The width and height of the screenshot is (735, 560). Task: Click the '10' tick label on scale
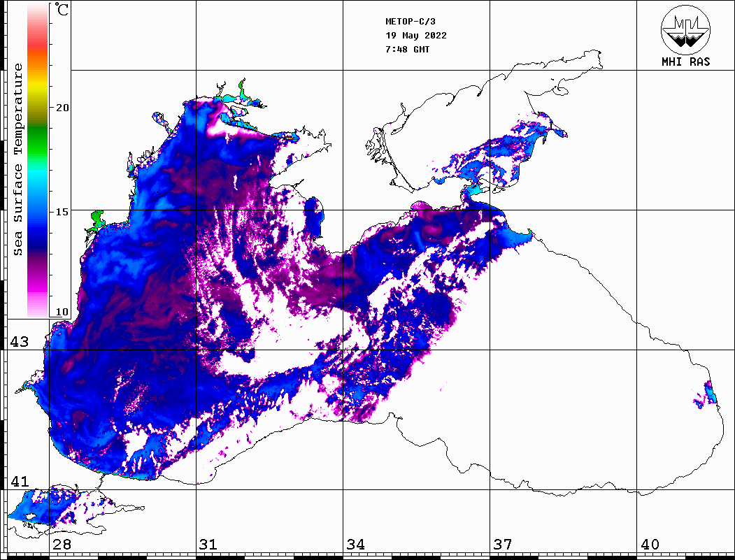tap(62, 312)
